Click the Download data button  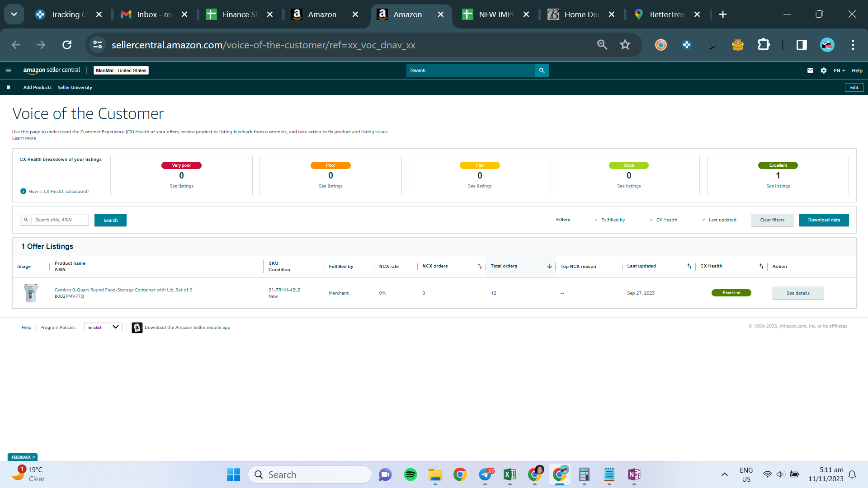(x=824, y=220)
